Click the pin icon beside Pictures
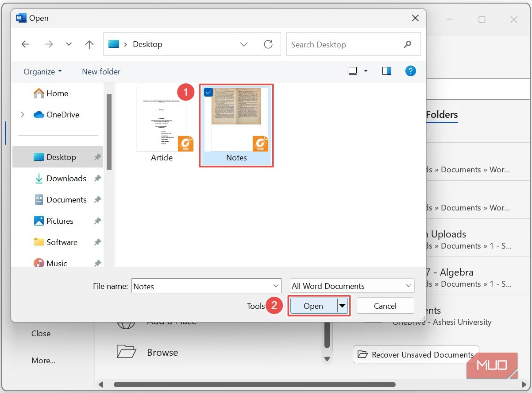 97,221
